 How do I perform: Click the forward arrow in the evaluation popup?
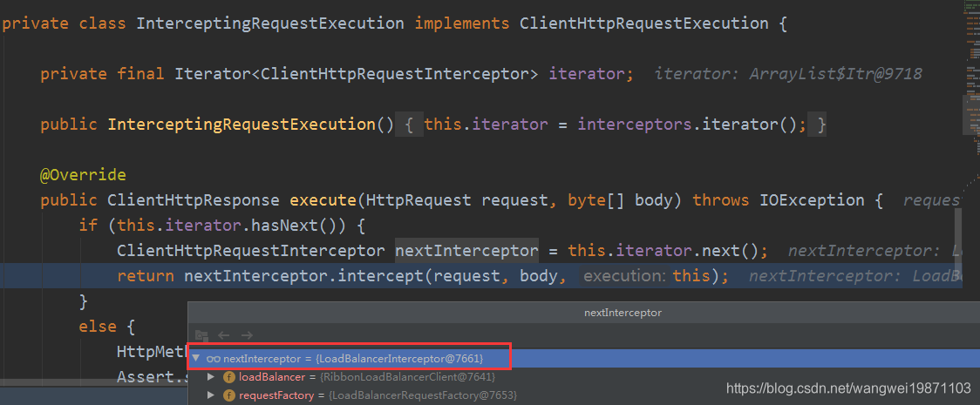tap(247, 335)
